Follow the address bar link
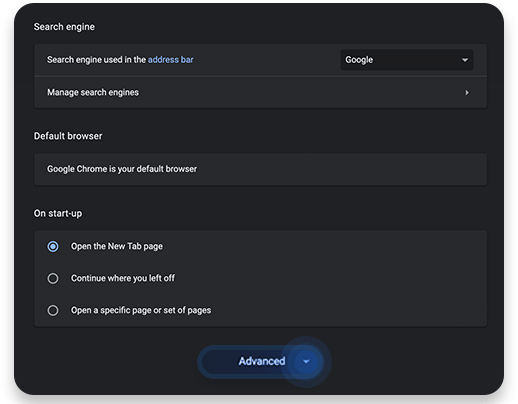Viewport: 518px width, 404px height. click(170, 60)
